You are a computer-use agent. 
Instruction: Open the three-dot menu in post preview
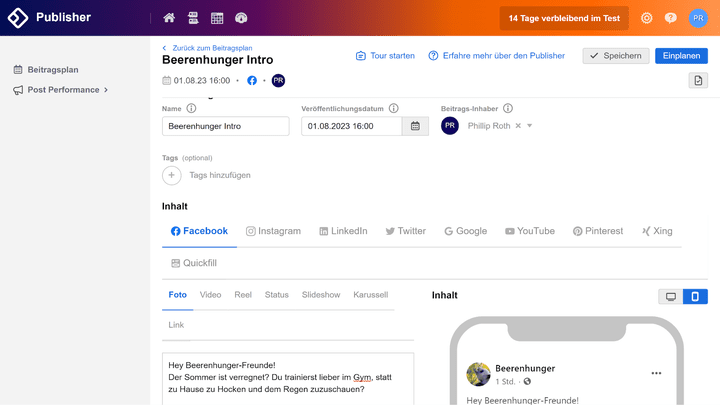(656, 373)
